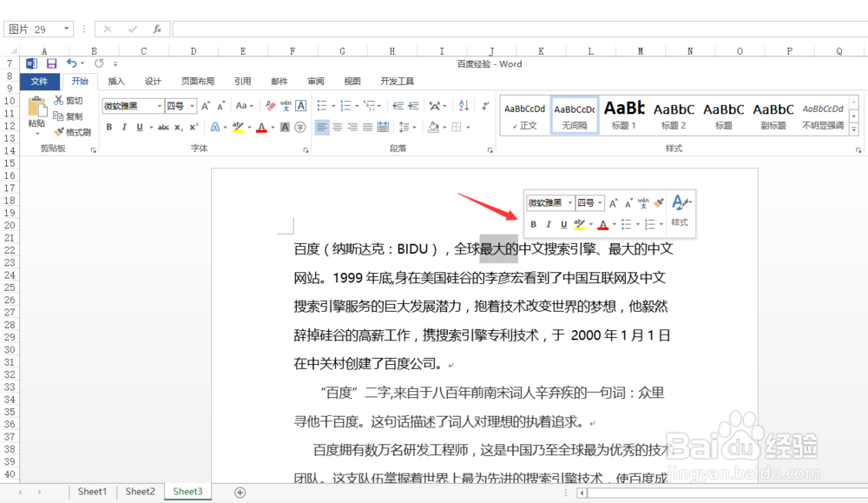Switch to the 插入 (Insert) ribbon tab
This screenshot has height=503, width=868.
[115, 82]
